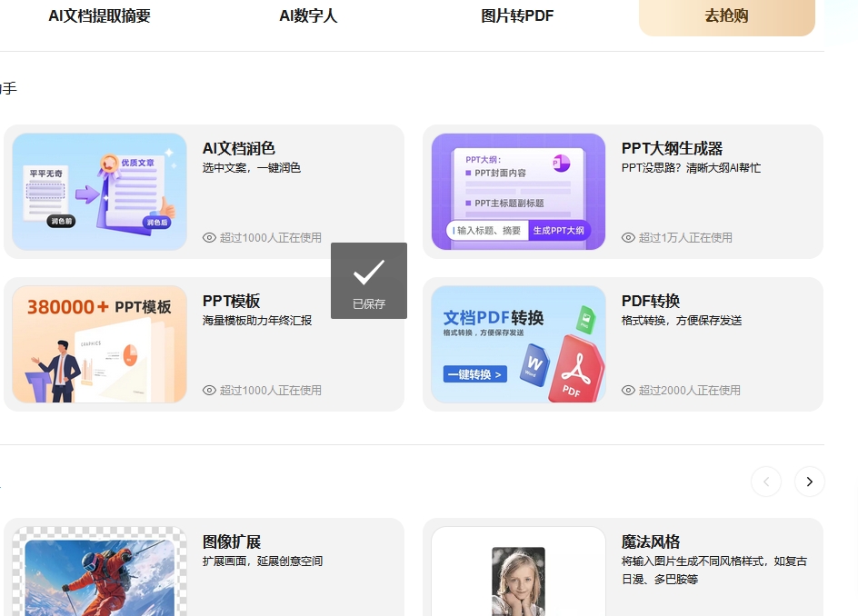
Task: Switch to the AI数字人 tab
Action: coord(308,15)
